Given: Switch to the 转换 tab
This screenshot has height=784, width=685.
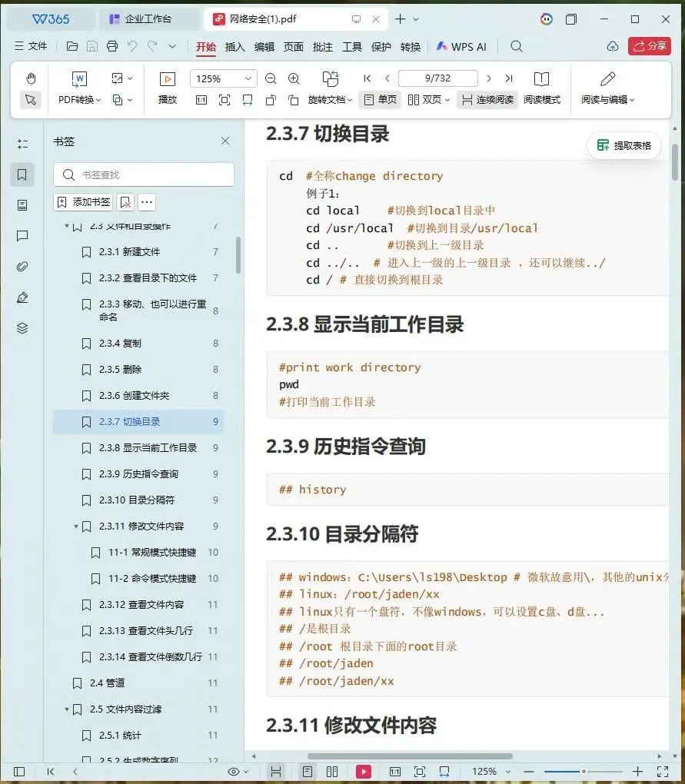Looking at the screenshot, I should (411, 47).
